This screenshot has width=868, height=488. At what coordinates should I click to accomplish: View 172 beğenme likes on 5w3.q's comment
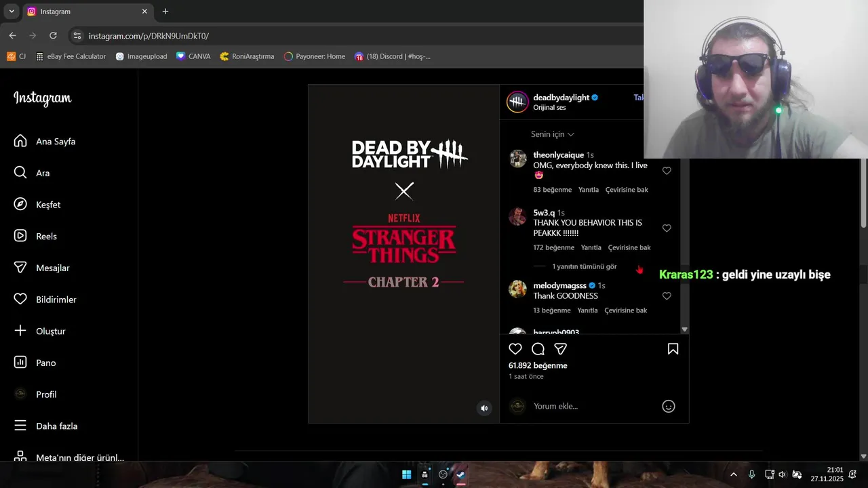click(554, 247)
